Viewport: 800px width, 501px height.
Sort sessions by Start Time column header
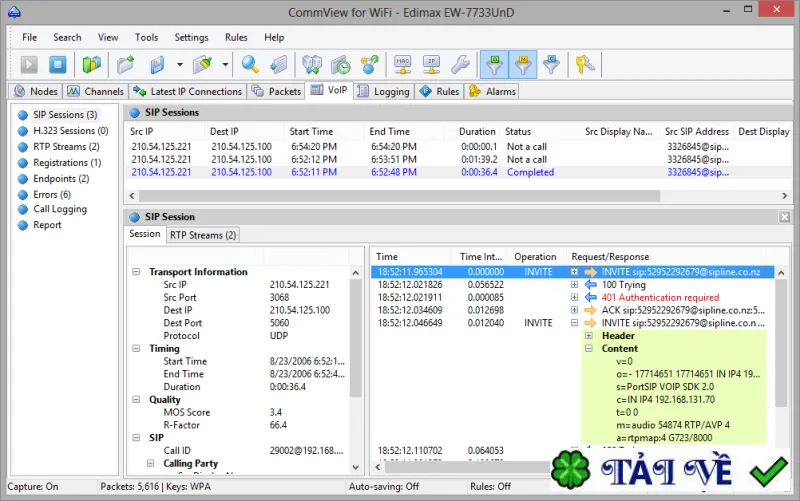324,132
